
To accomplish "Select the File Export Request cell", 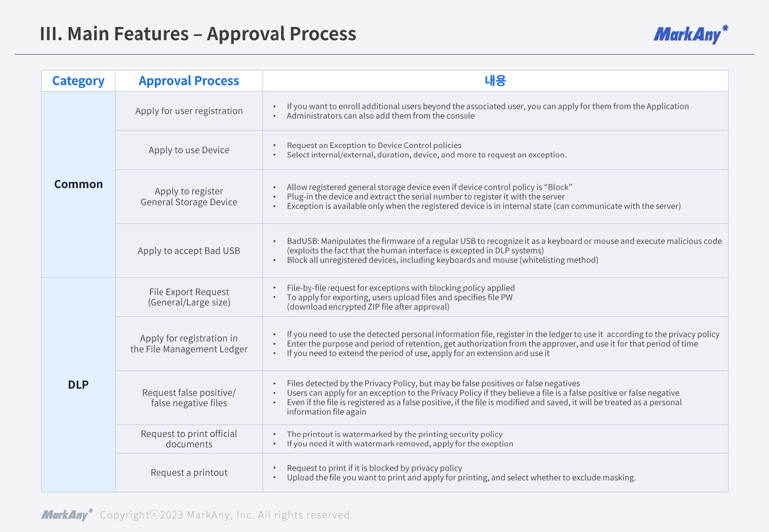I will click(x=189, y=297).
